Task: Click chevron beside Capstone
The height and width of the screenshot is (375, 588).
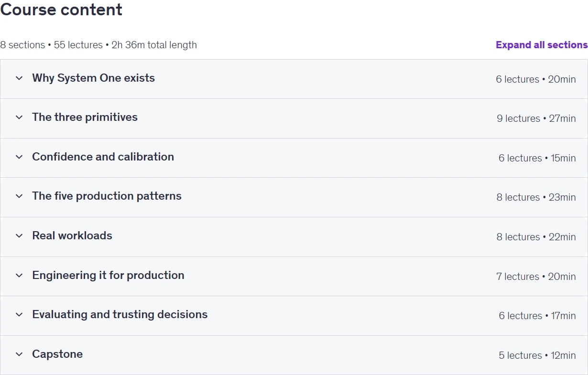Action: click(19, 354)
